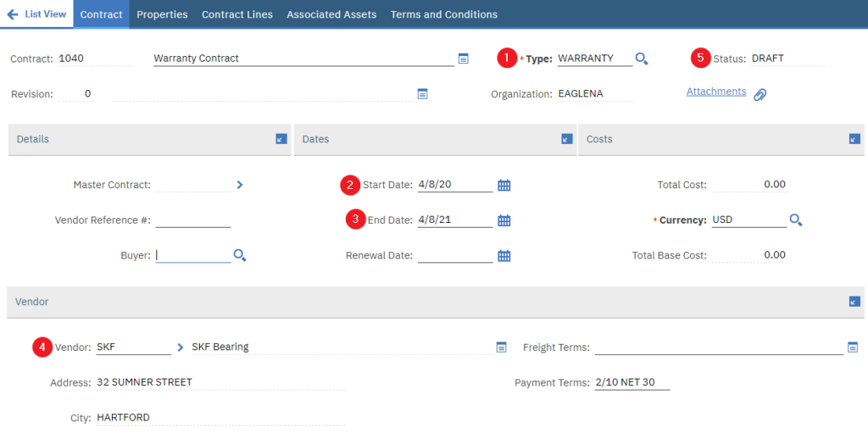
Task: Click the Vendor Reference # field
Action: 192,220
